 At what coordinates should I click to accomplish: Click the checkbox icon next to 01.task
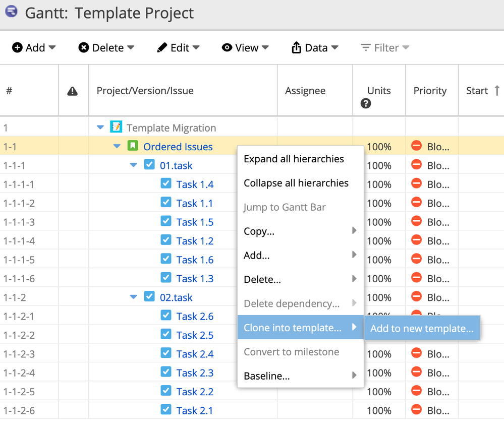pyautogui.click(x=149, y=164)
